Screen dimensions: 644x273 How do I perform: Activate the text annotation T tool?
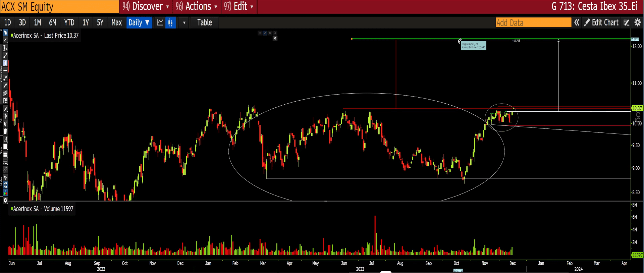(x=5, y=63)
